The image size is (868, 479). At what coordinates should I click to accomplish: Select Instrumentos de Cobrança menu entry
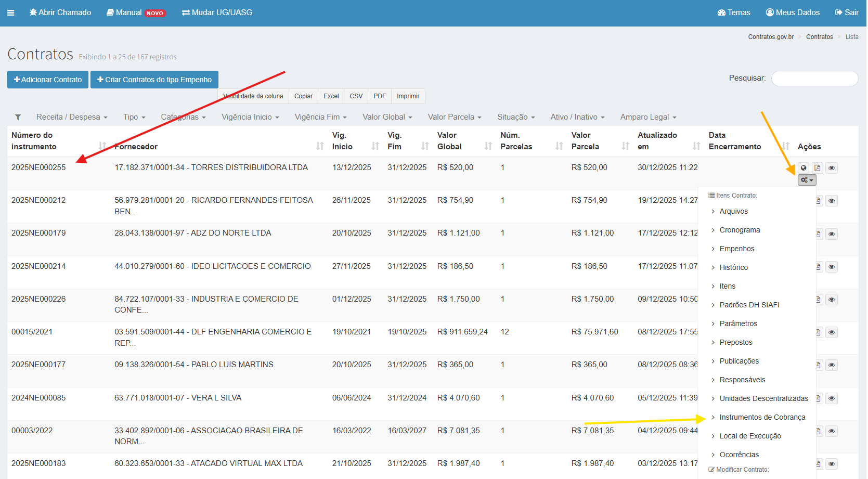tap(762, 417)
